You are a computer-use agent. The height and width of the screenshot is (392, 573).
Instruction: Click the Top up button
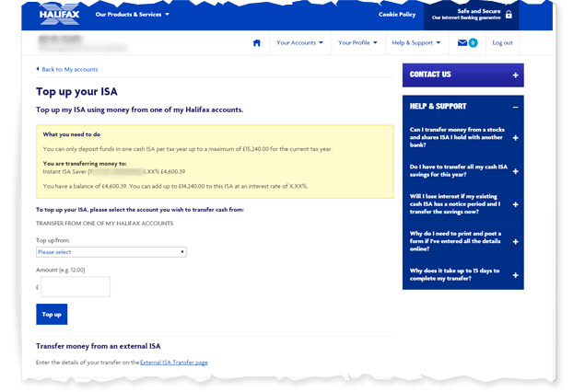tap(52, 315)
